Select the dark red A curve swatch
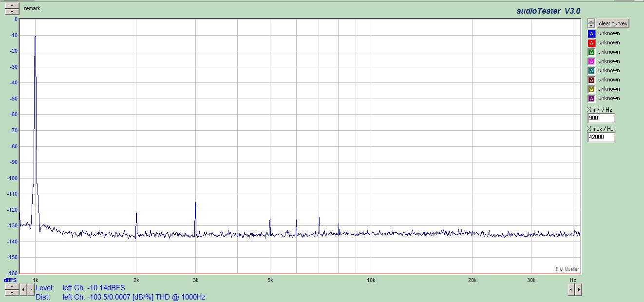This screenshot has width=644, height=302. pyautogui.click(x=591, y=80)
